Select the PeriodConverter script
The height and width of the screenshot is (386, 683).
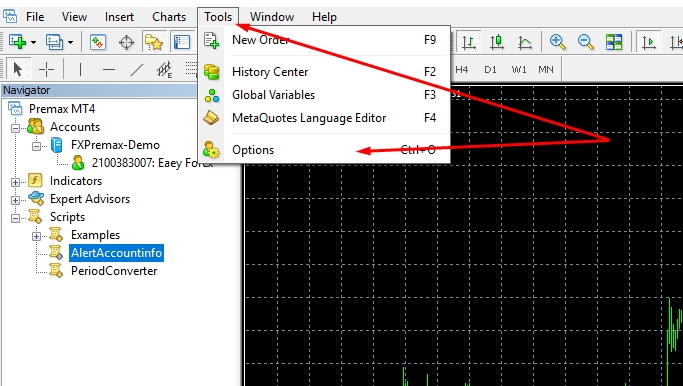click(114, 271)
